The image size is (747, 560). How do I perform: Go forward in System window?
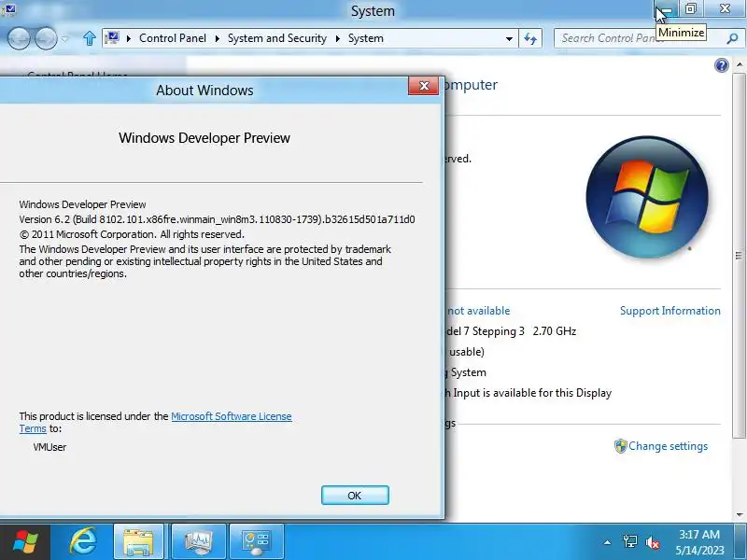pos(46,38)
